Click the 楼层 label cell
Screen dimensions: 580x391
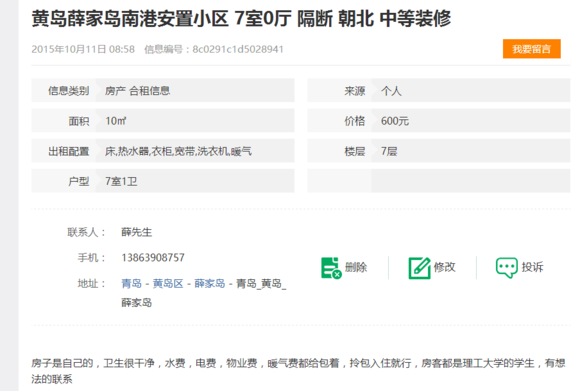pyautogui.click(x=340, y=151)
